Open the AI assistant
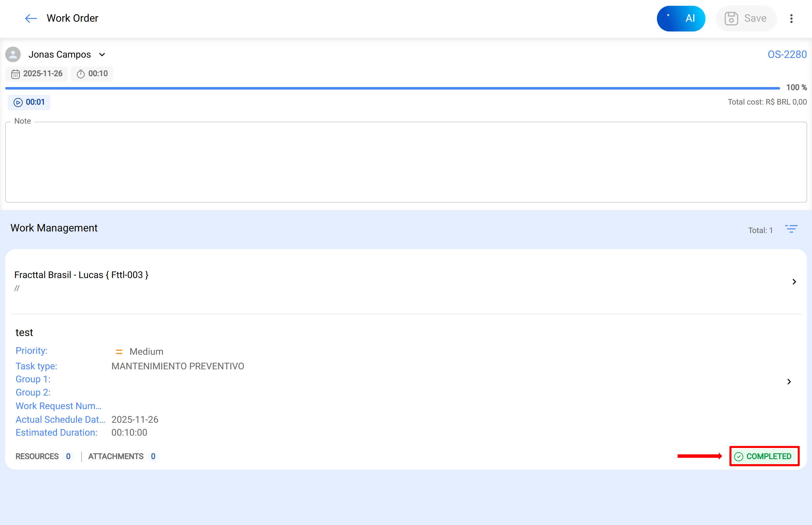 click(681, 18)
